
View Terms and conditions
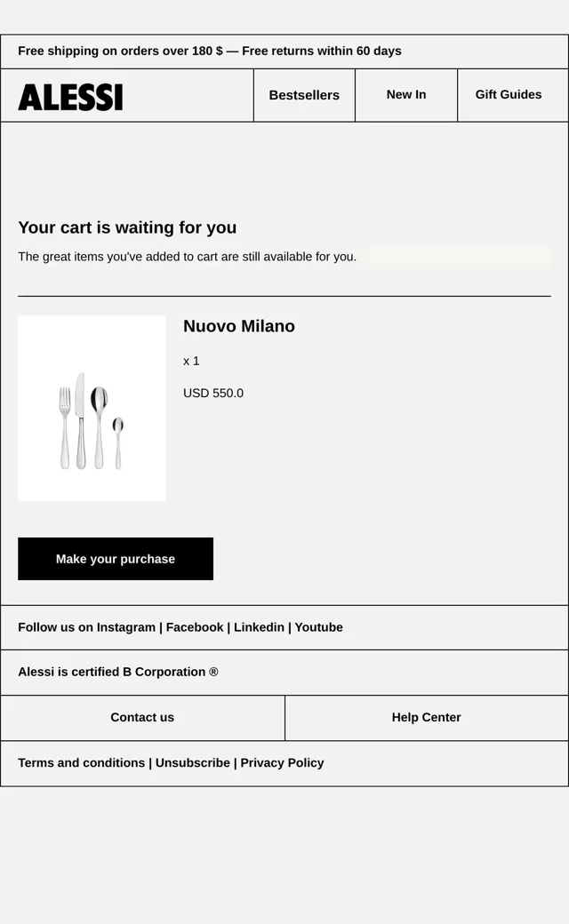point(82,762)
